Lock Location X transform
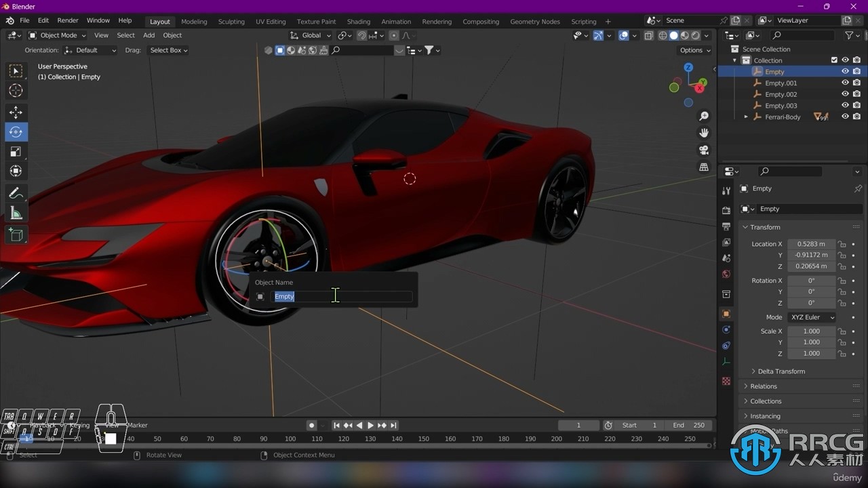868x488 pixels. [842, 244]
